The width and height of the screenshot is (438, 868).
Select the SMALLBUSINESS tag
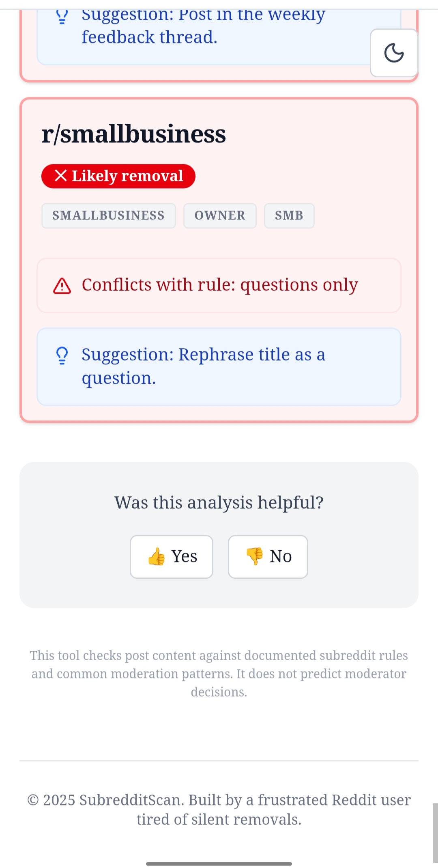pyautogui.click(x=108, y=215)
